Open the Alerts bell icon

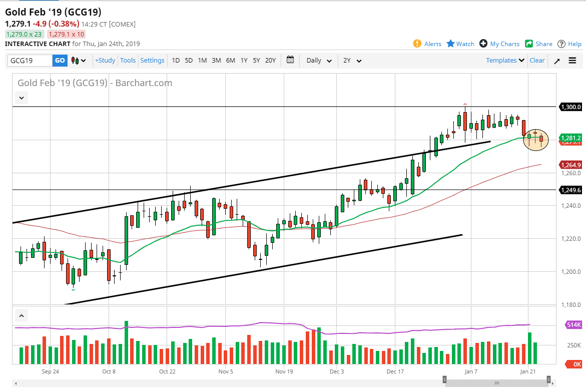(x=417, y=44)
